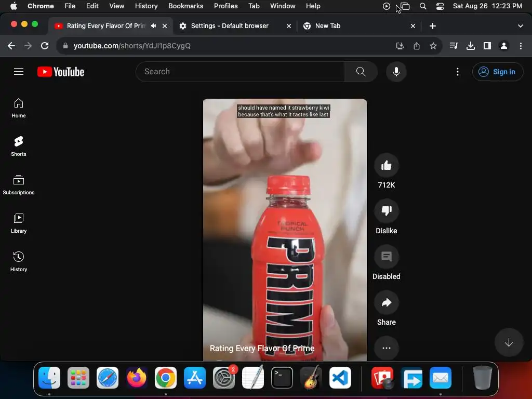The height and width of the screenshot is (399, 532).
Task: Go back in Chrome
Action: [11, 46]
